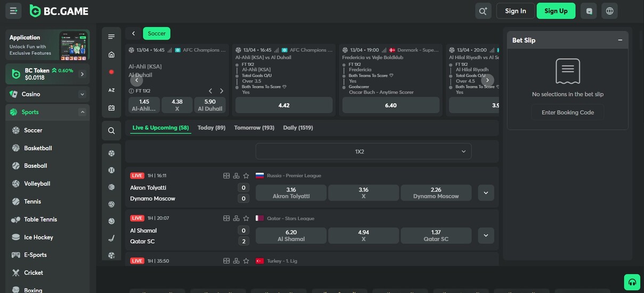Switch to the Tomorrow (193) tab
644x293 pixels.
(254, 128)
